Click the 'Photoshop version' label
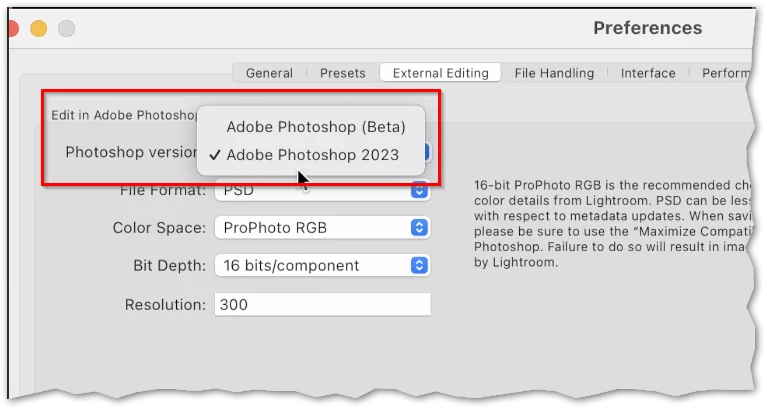 pyautogui.click(x=132, y=153)
